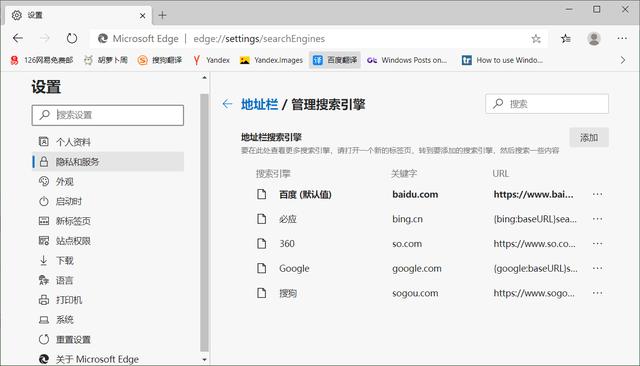Viewport: 640px width, 366px height.
Task: Select the Google engine name
Action: [x=294, y=268]
